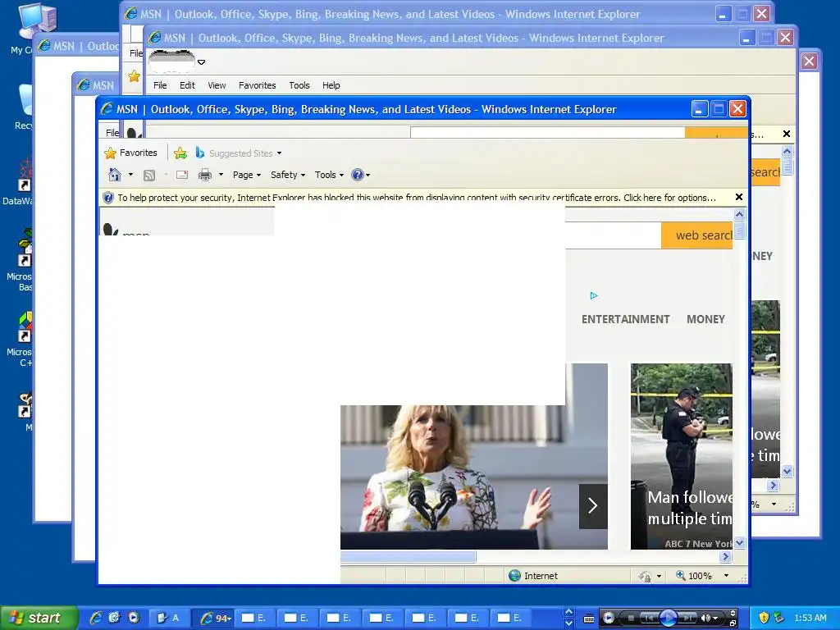Close the tab X in second IE window

click(787, 134)
